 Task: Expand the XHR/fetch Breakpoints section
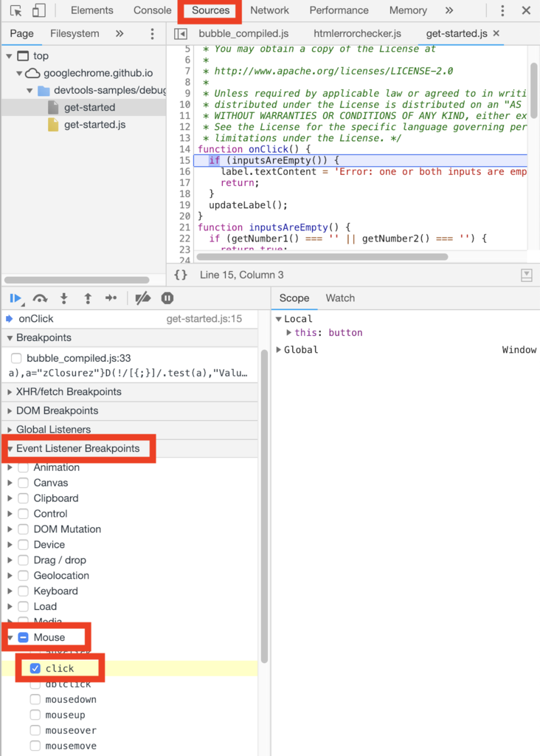click(10, 392)
